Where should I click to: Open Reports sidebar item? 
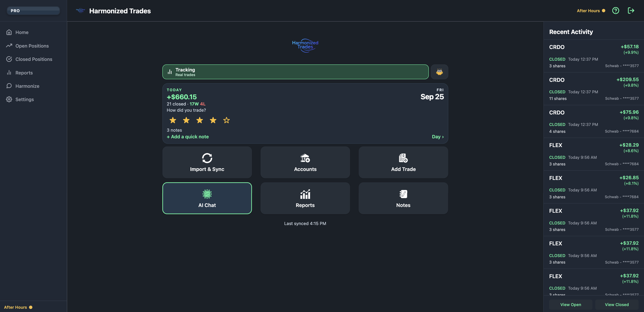(34, 72)
